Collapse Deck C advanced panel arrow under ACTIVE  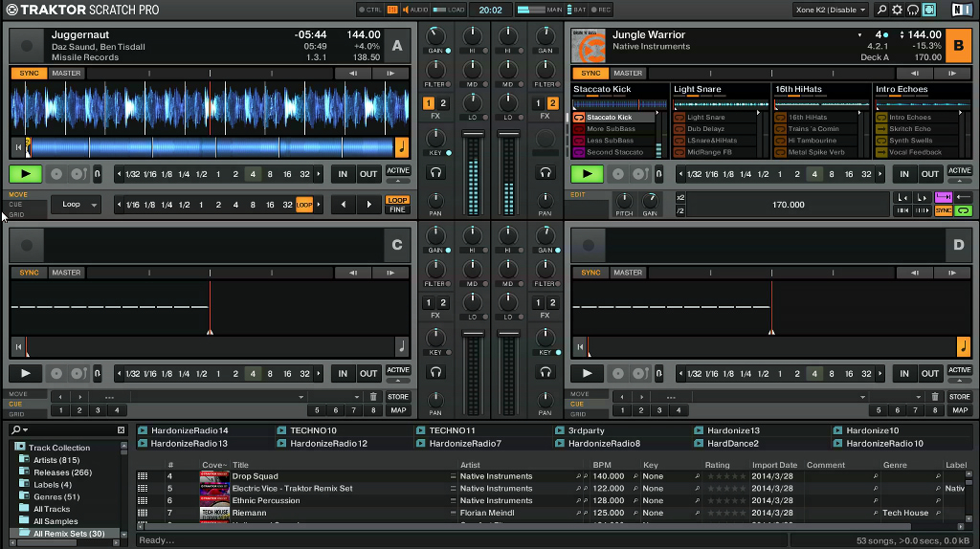[397, 381]
